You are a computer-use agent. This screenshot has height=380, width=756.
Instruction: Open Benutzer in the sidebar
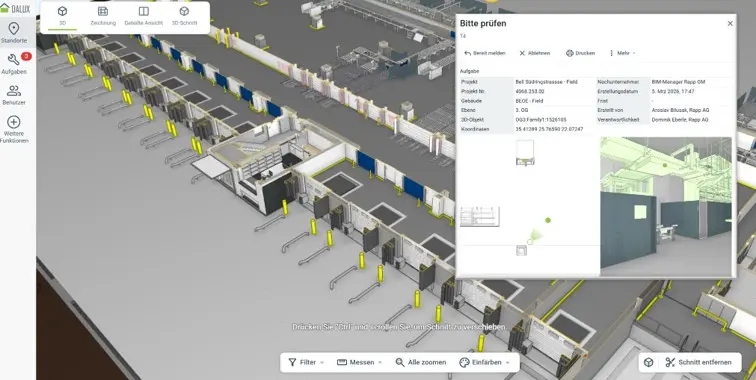tap(14, 95)
